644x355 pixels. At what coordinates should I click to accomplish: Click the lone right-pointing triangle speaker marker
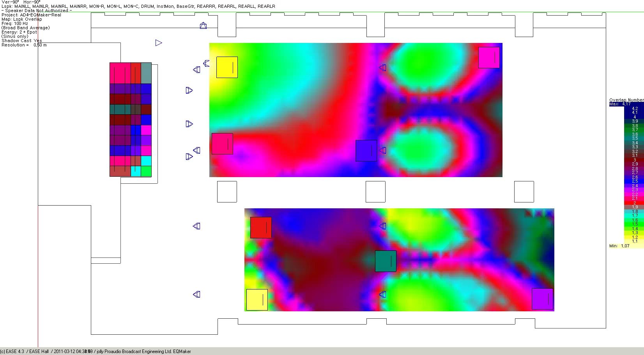point(158,43)
